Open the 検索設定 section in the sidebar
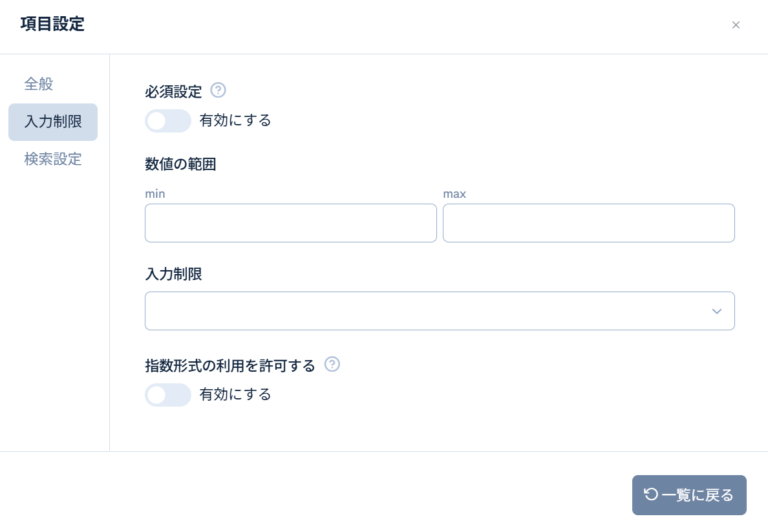The image size is (768, 532). click(53, 160)
